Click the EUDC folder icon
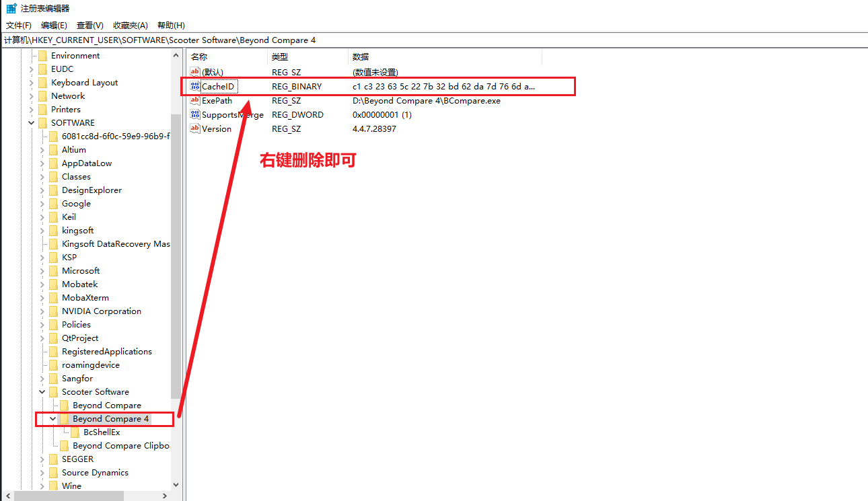 pyautogui.click(x=43, y=69)
